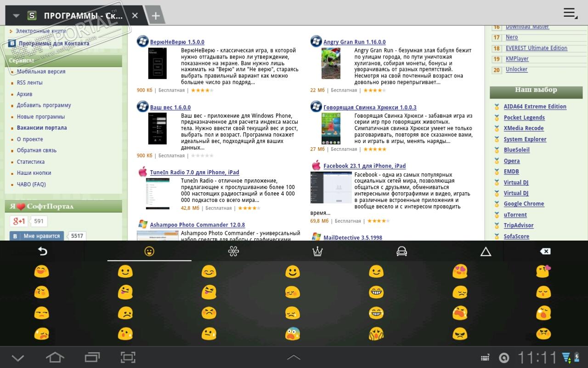The image size is (588, 368).
Task: Open the Ваш вес 1.6.0.0 link
Action: coord(170,108)
